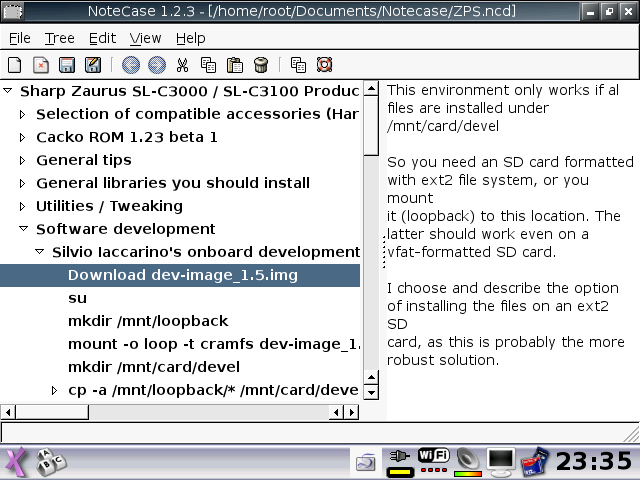Viewport: 640px width, 480px height.
Task: Click the tree vertical scrollbar down arrow at bottom
Action: tap(371, 393)
